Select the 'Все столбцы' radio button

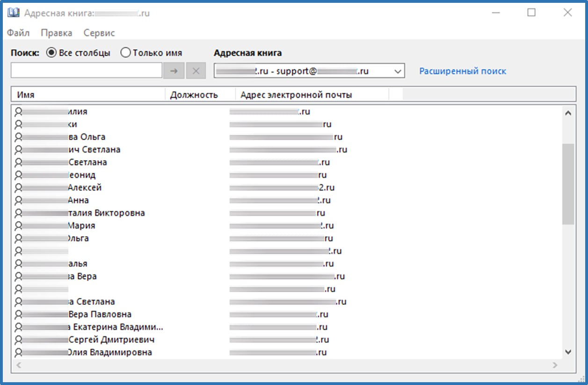pyautogui.click(x=51, y=53)
